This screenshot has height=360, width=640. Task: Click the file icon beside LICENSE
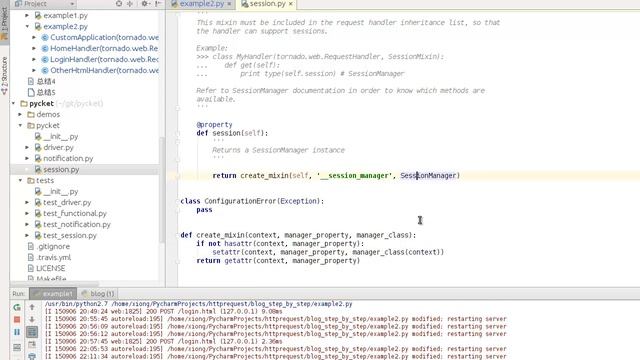pos(31,269)
